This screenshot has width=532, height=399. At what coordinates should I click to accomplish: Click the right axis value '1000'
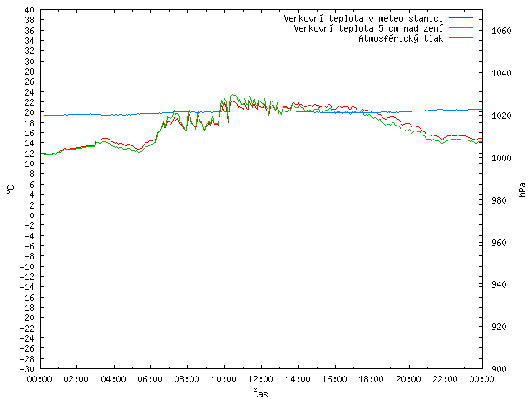tap(501, 158)
